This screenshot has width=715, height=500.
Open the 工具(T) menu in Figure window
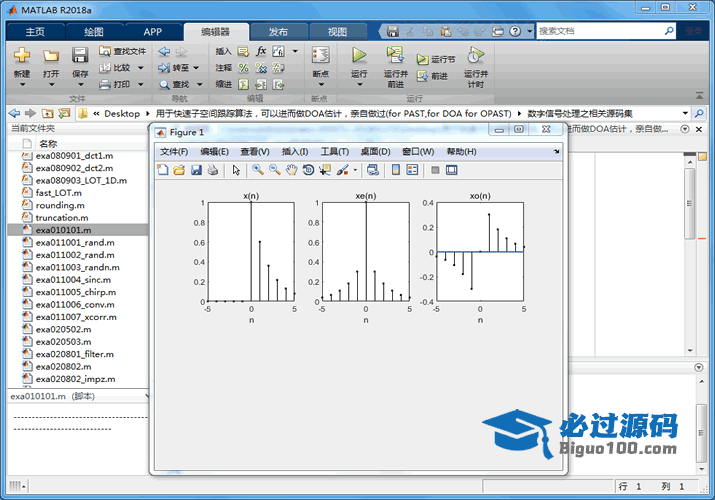pos(335,151)
